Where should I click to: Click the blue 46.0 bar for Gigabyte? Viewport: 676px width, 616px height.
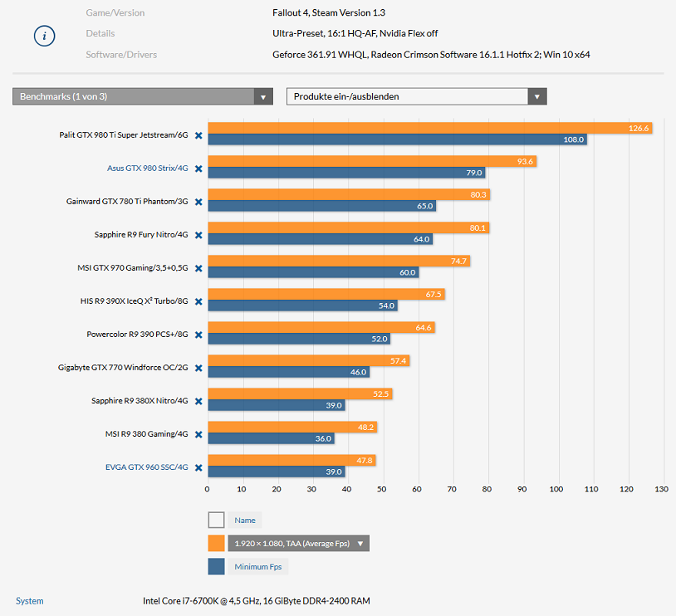coord(289,372)
